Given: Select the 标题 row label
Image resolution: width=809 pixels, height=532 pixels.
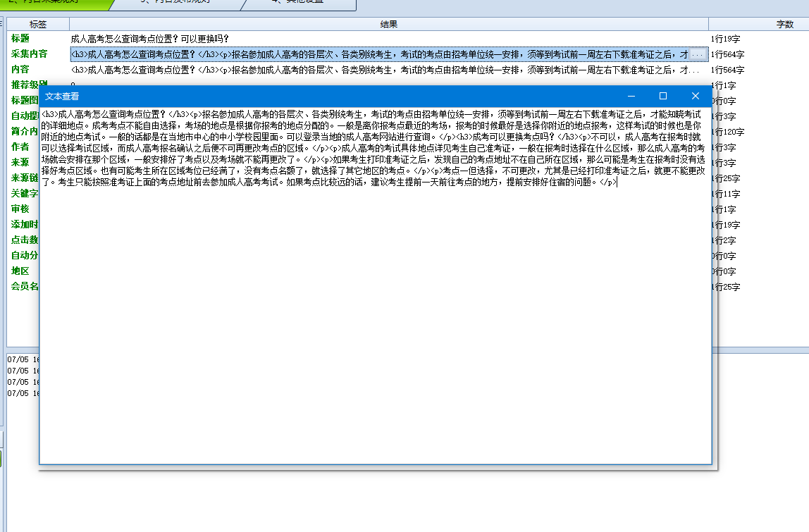Looking at the screenshot, I should [x=20, y=39].
